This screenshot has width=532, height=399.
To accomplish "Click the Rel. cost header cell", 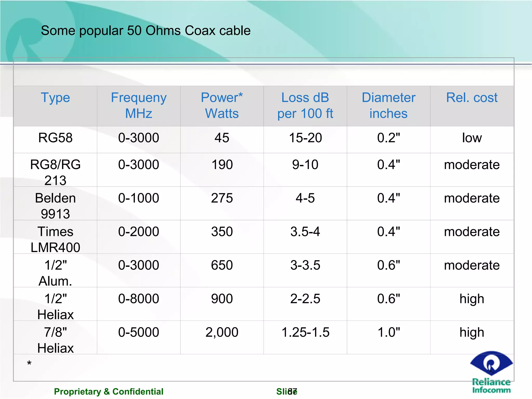I will point(472,98).
